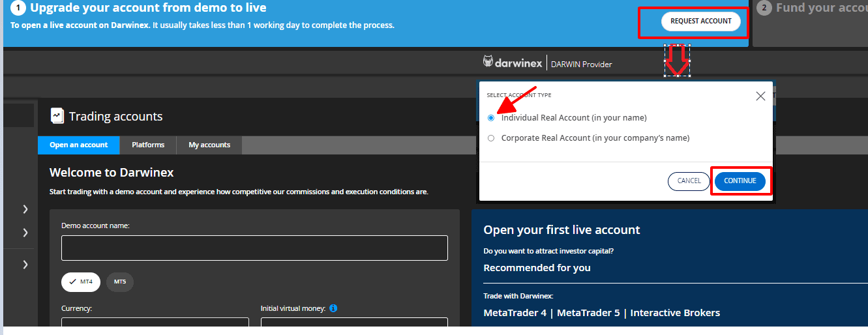Choose the MT4 platform toggle
The image size is (868, 335).
coord(81,282)
